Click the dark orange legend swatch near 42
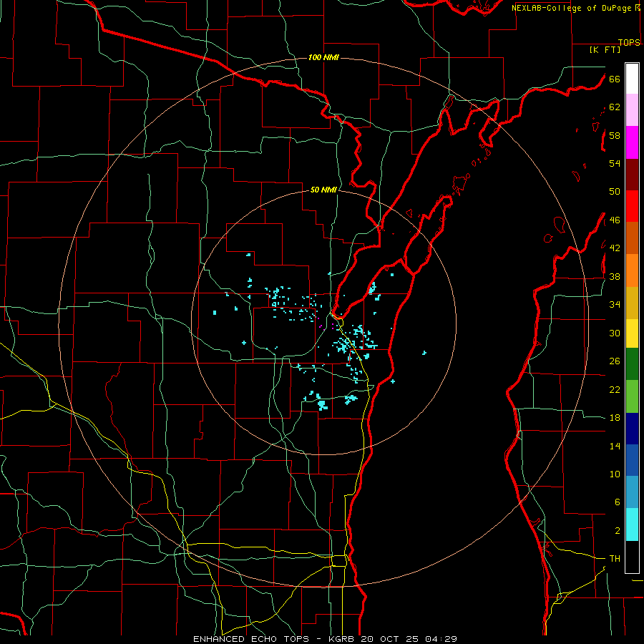Image resolution: width=644 pixels, height=644 pixels. pyautogui.click(x=632, y=238)
